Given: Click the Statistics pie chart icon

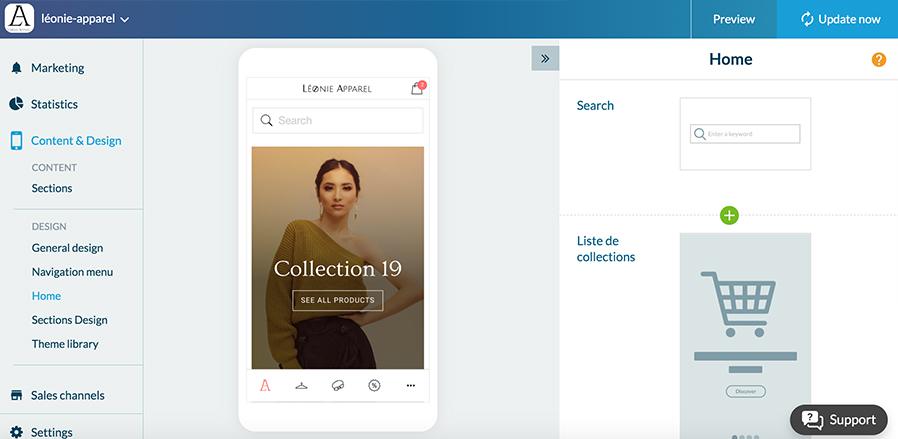Looking at the screenshot, I should click(x=16, y=104).
